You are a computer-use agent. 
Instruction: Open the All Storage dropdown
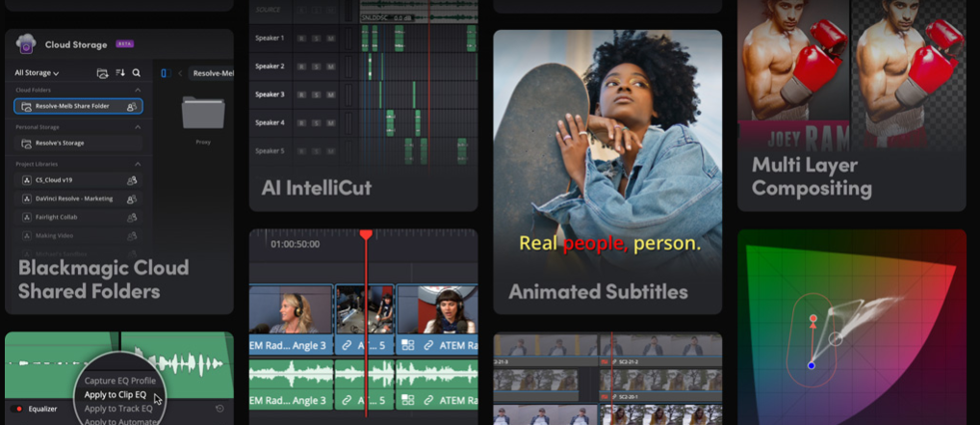37,73
